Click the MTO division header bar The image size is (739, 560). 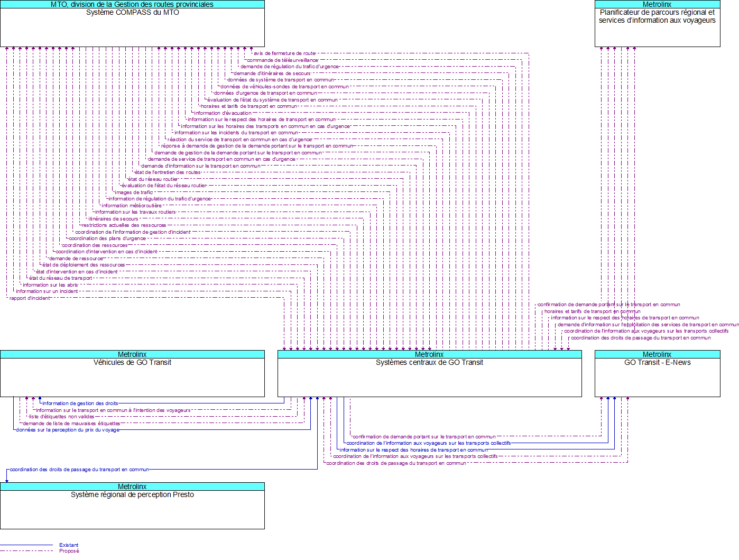point(132,4)
